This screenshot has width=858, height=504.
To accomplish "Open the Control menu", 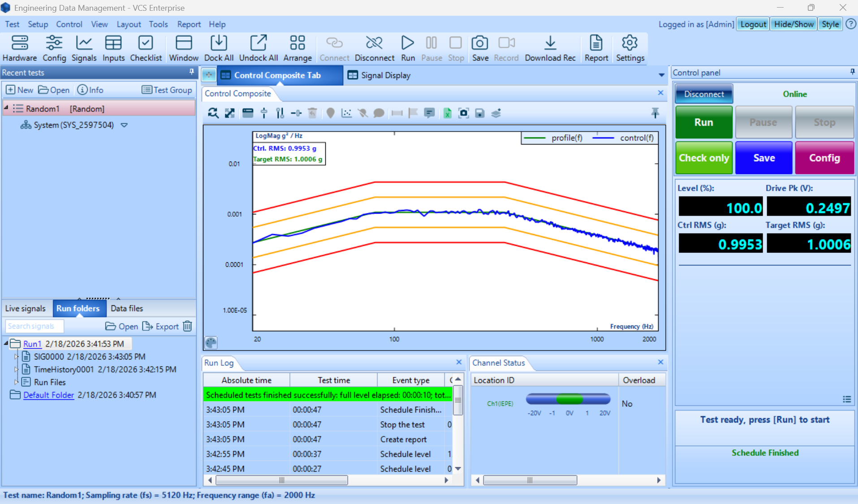I will coord(69,24).
